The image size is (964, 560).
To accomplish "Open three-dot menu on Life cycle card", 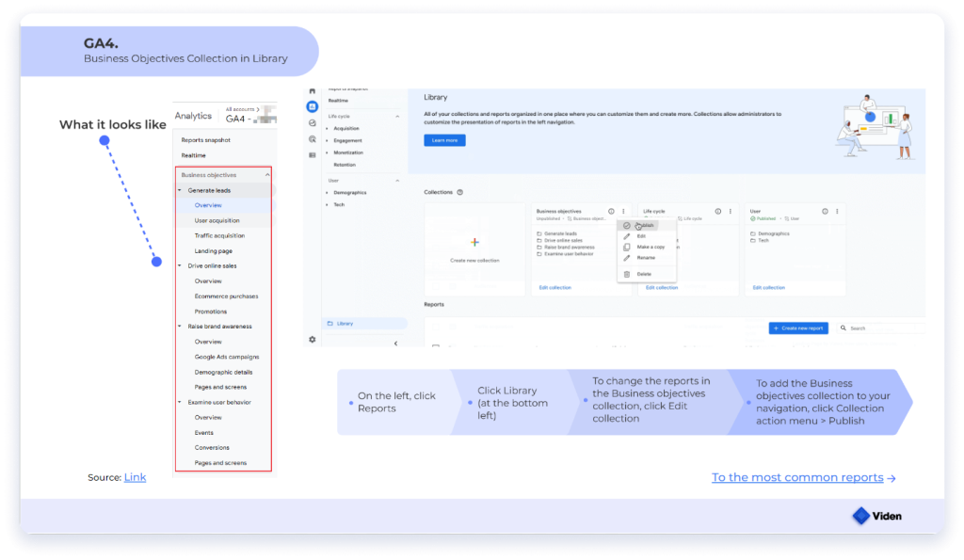I will pyautogui.click(x=731, y=212).
